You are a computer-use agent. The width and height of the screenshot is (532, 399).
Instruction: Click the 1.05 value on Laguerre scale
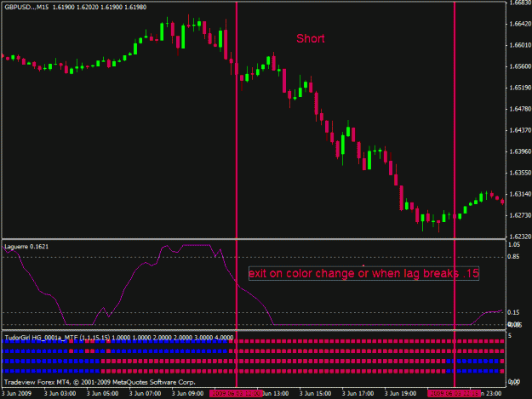point(513,245)
